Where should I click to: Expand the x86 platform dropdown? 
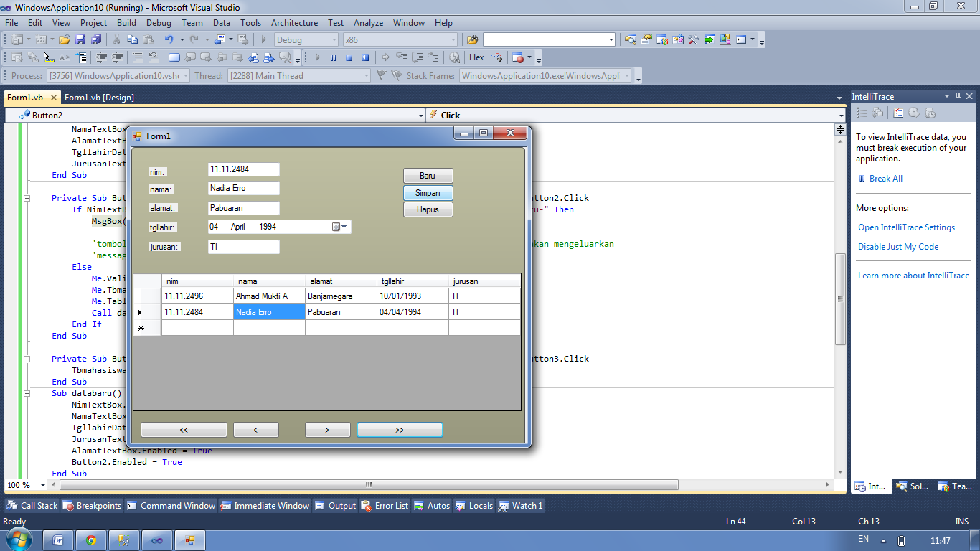point(453,39)
